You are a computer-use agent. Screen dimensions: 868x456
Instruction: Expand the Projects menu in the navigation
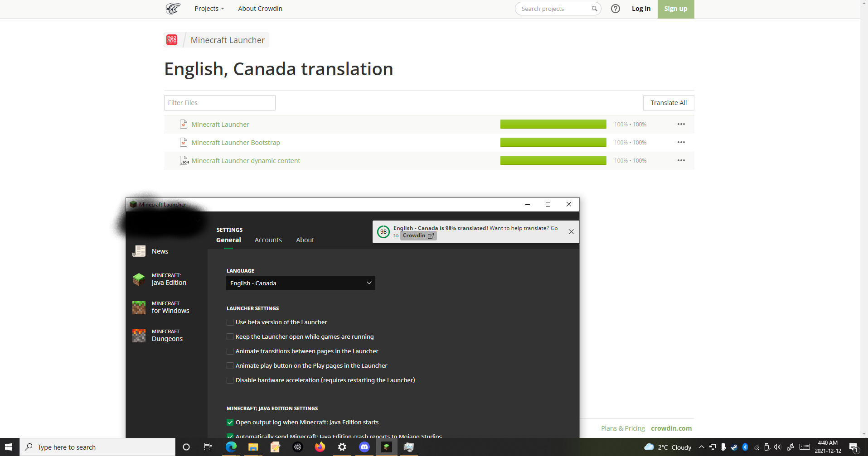[209, 9]
